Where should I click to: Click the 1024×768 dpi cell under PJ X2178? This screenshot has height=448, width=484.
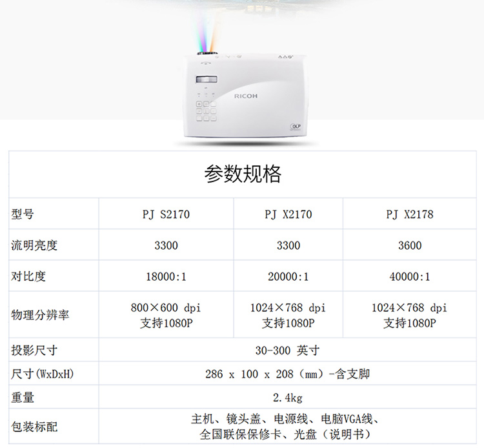[x=410, y=315]
